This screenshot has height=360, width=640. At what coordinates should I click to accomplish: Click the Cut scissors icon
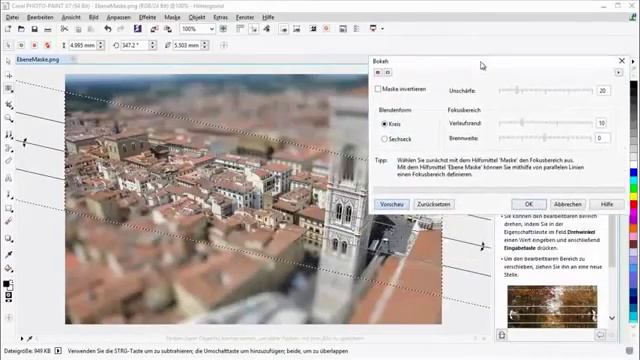tap(64, 29)
